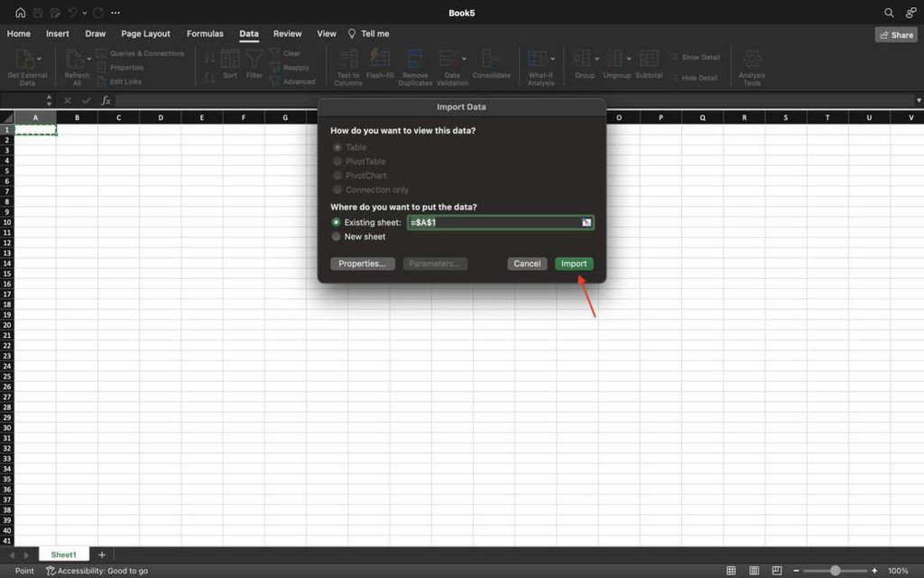Click the Import button

click(x=574, y=264)
